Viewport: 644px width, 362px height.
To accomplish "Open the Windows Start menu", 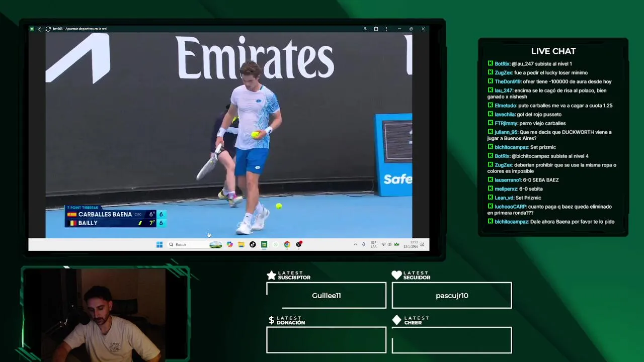I will pyautogui.click(x=159, y=244).
